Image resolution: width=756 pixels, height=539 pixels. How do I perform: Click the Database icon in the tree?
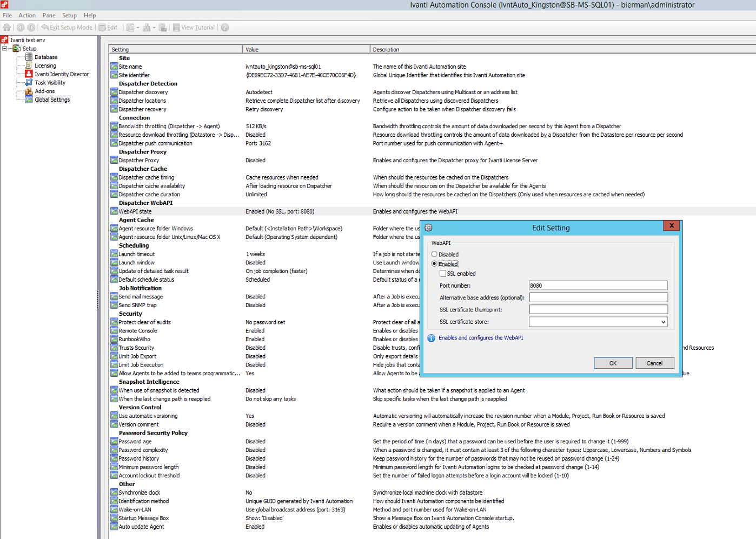[x=29, y=57]
